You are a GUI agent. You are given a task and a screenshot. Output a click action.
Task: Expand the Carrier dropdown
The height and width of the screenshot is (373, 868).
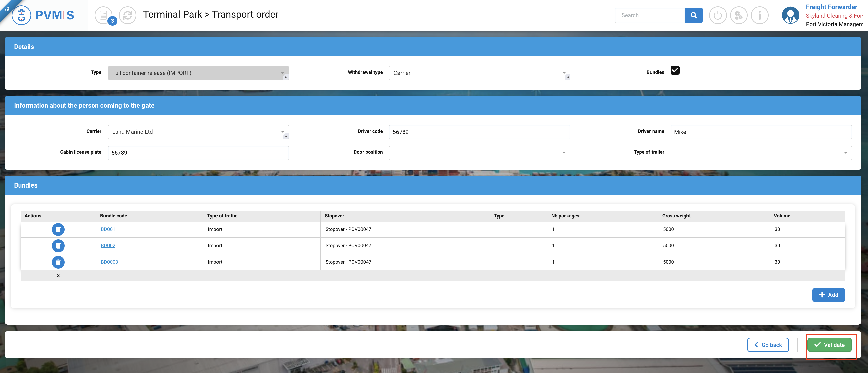(x=198, y=132)
